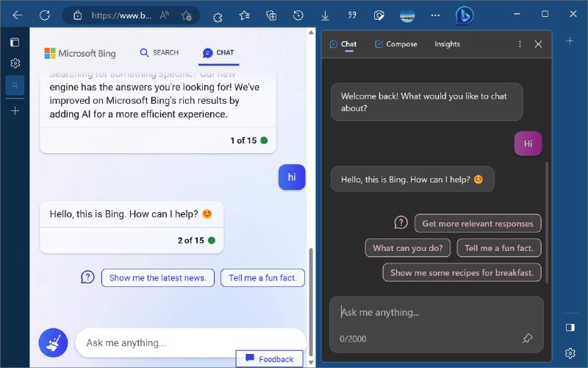Select the search tab in vertical bar

(15, 85)
